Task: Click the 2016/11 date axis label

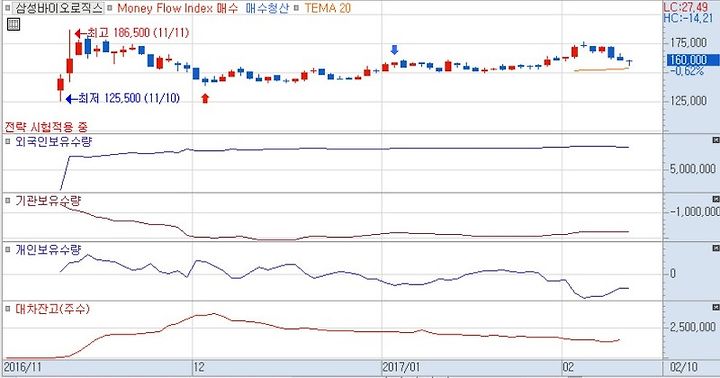Action: tap(22, 367)
